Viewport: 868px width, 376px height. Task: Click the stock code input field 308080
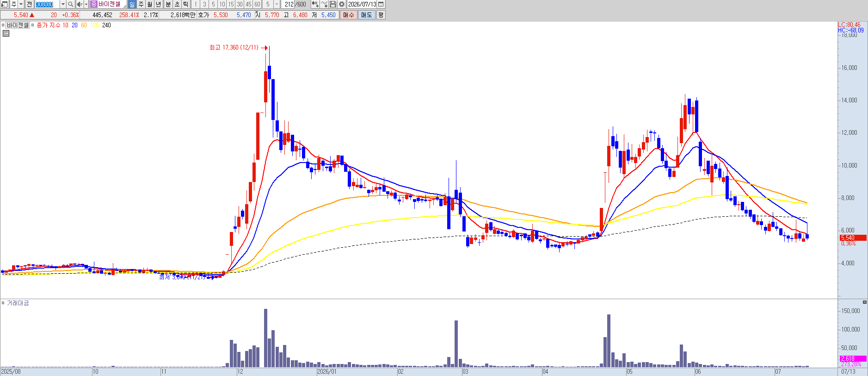coord(47,4)
